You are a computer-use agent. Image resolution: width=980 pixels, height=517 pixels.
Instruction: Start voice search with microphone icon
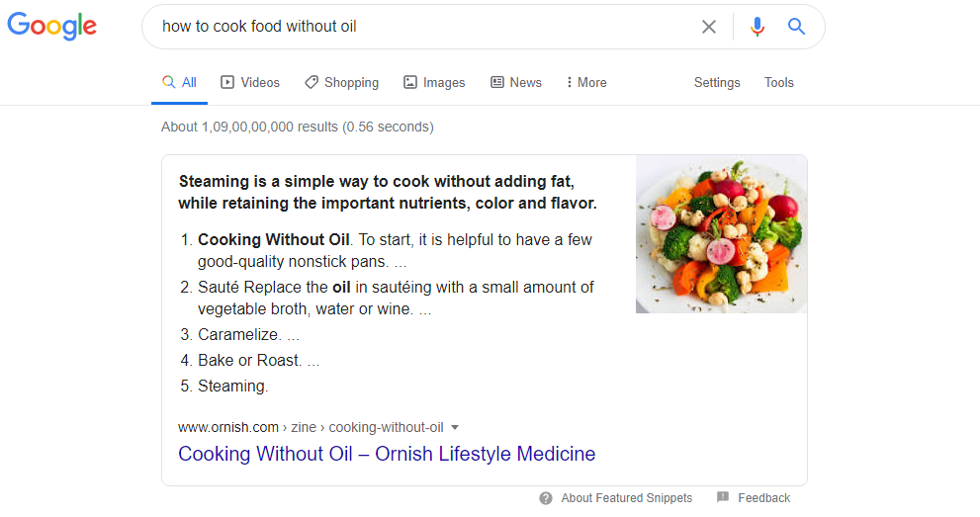757,27
